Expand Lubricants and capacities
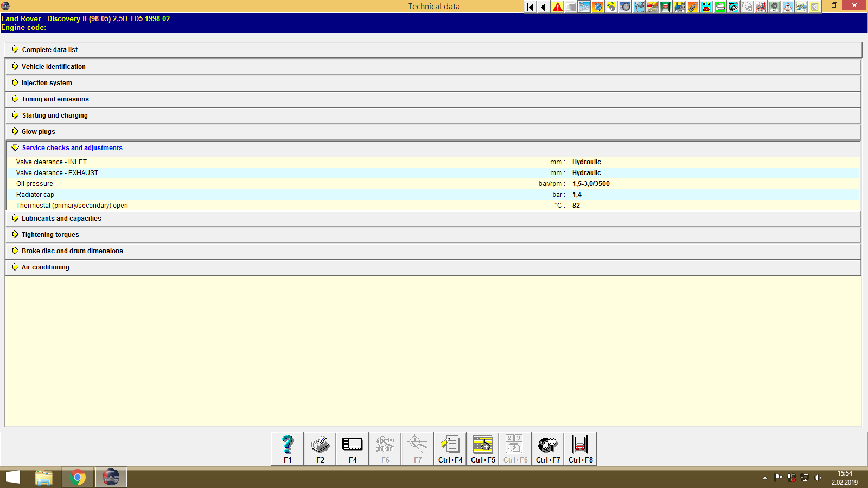The image size is (868, 488). [61, 218]
